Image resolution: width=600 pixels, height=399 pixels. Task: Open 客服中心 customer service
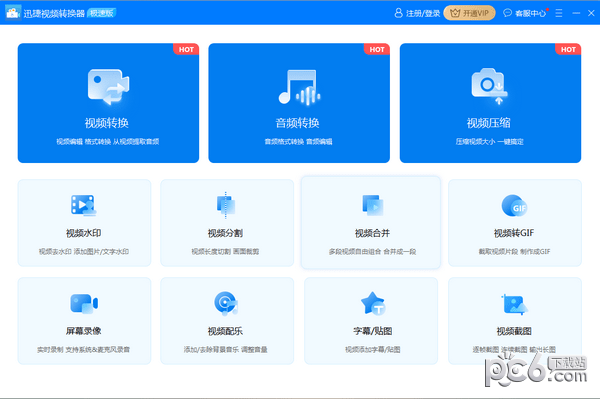point(530,13)
